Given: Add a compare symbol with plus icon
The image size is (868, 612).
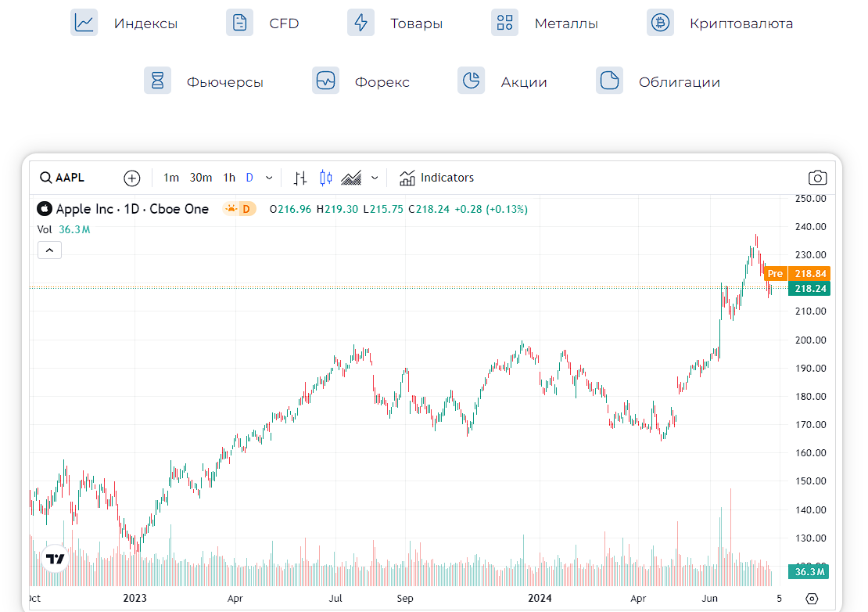Looking at the screenshot, I should [x=131, y=178].
